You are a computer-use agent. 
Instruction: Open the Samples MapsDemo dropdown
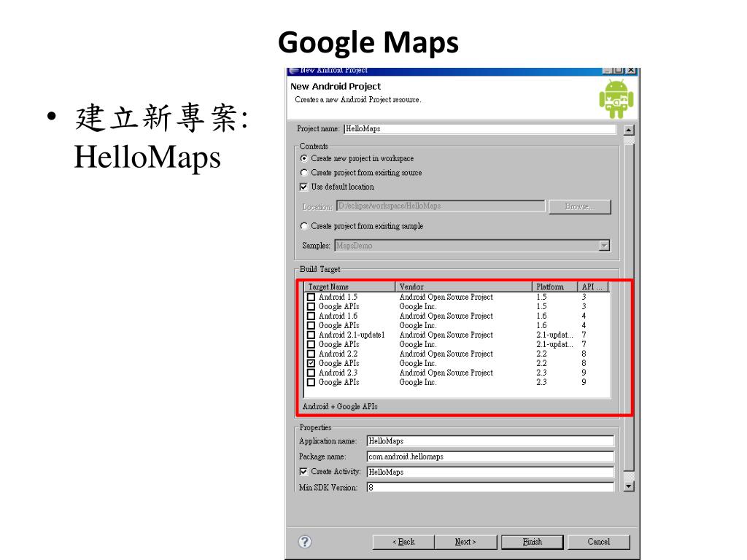pos(604,246)
